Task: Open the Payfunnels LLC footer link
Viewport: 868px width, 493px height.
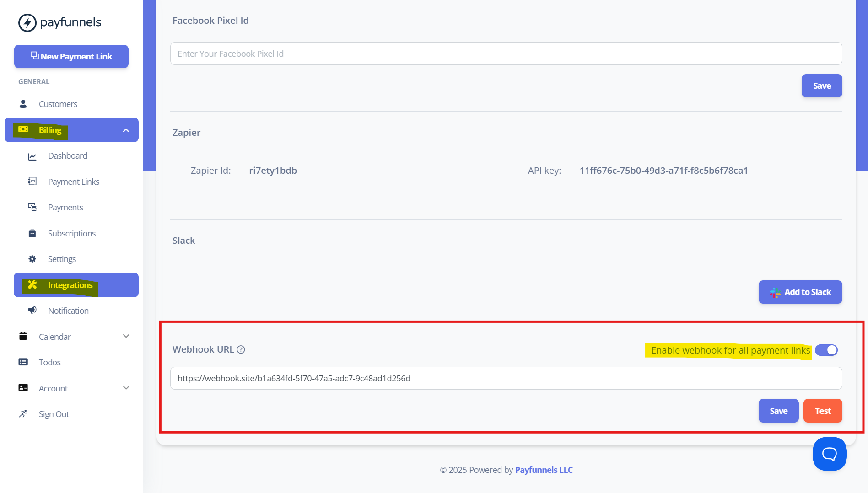Action: (x=544, y=470)
